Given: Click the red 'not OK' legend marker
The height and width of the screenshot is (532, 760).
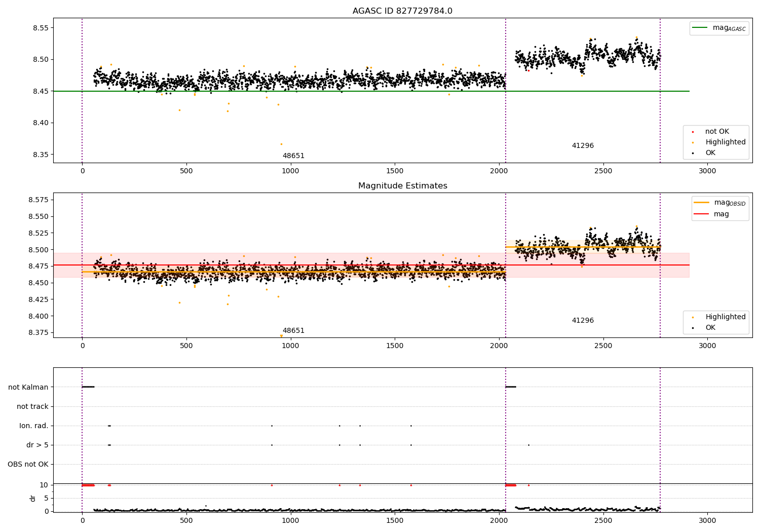Looking at the screenshot, I should tap(693, 132).
